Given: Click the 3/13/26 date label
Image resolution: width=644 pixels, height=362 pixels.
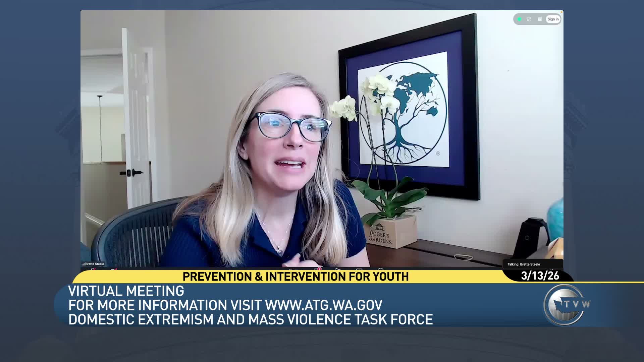Looking at the screenshot, I should [x=540, y=276].
